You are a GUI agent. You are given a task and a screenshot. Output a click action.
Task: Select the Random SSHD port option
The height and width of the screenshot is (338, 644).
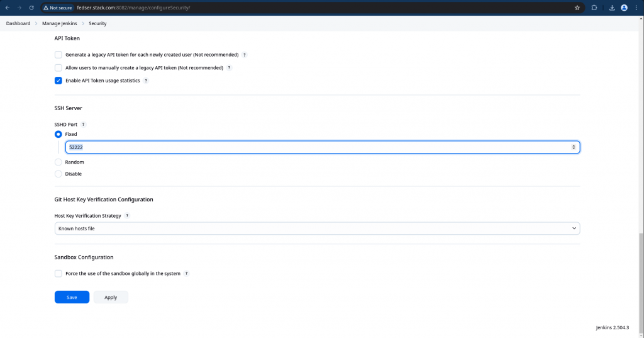58,162
